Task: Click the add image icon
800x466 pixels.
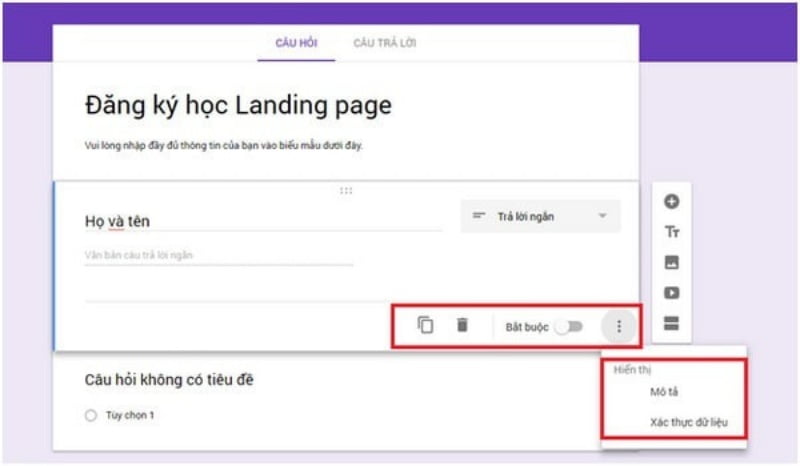Action: click(x=672, y=263)
